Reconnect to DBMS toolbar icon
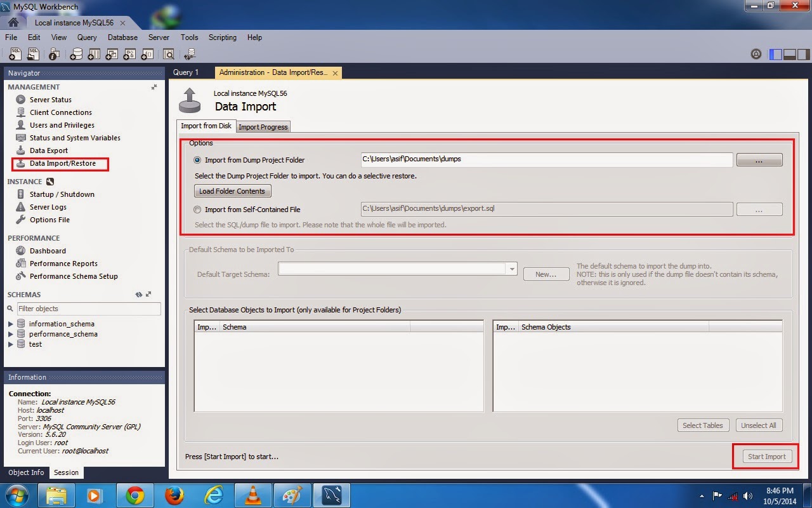This screenshot has width=812, height=508. (190, 55)
